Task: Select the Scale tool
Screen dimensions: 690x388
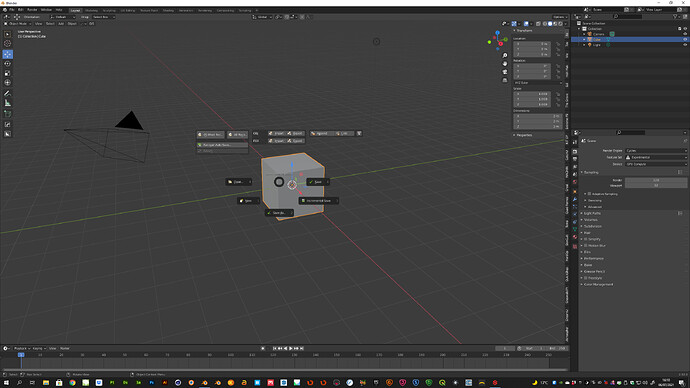Action: click(x=7, y=73)
